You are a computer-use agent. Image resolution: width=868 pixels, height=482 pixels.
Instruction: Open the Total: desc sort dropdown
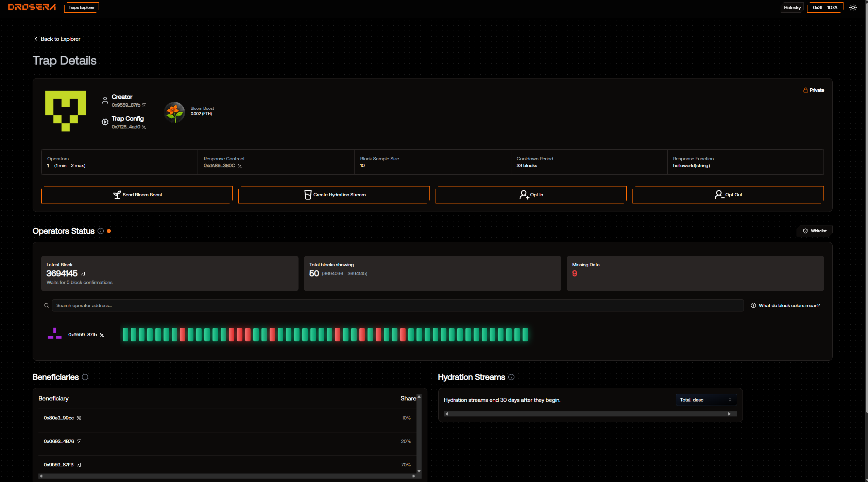coord(706,400)
